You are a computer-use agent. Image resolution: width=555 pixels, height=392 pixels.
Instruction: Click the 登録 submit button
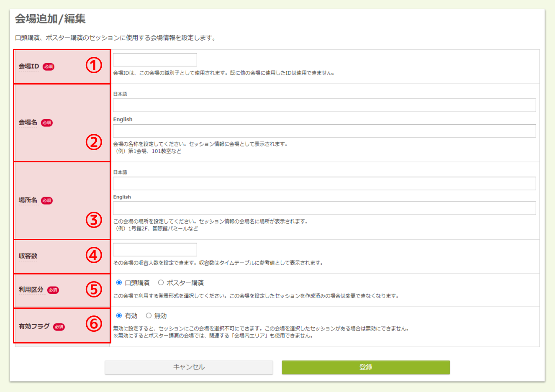(x=366, y=367)
